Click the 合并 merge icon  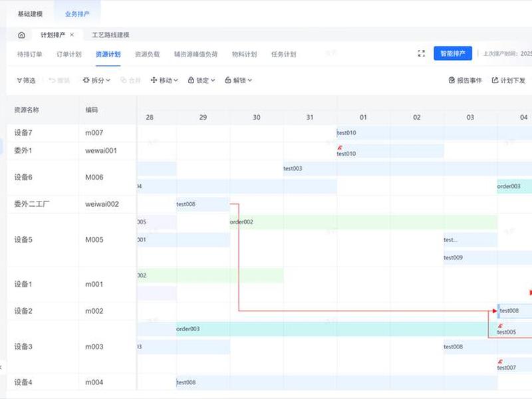click(x=124, y=80)
